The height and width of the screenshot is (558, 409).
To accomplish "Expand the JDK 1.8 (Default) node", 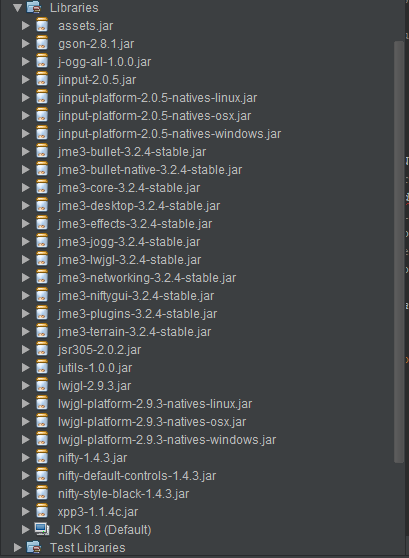I will (26, 530).
